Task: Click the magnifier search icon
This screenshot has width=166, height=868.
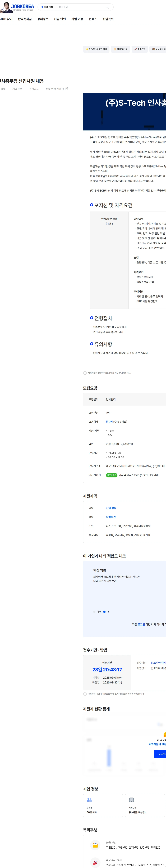Action: (x=107, y=7)
